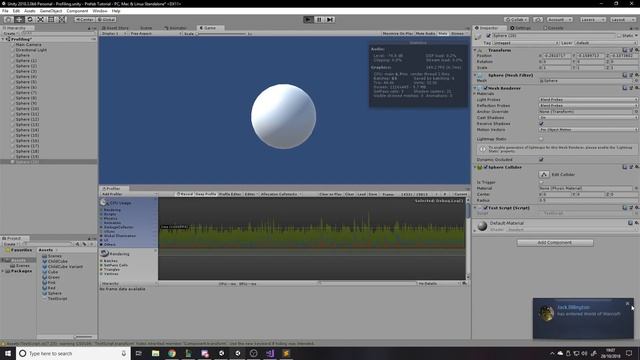Toggle the Sphere object active checkbox
The height and width of the screenshot is (360, 640).
489,36
